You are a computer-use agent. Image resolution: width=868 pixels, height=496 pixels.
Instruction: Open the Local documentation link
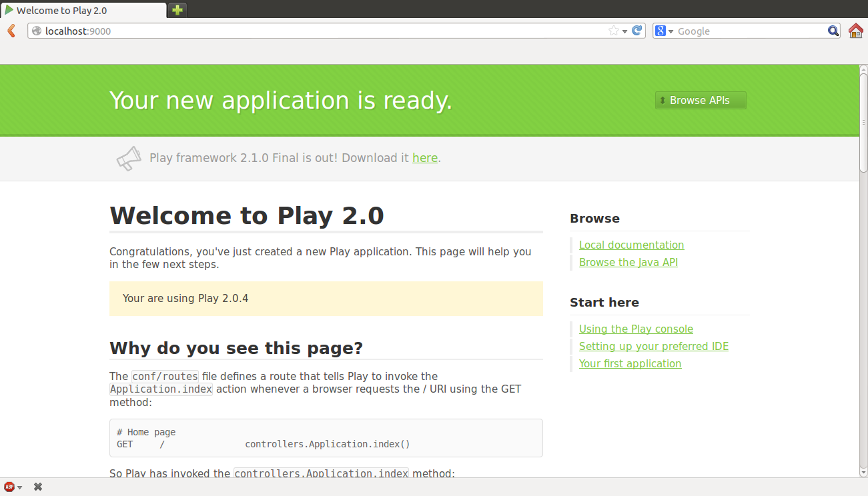[x=631, y=245]
